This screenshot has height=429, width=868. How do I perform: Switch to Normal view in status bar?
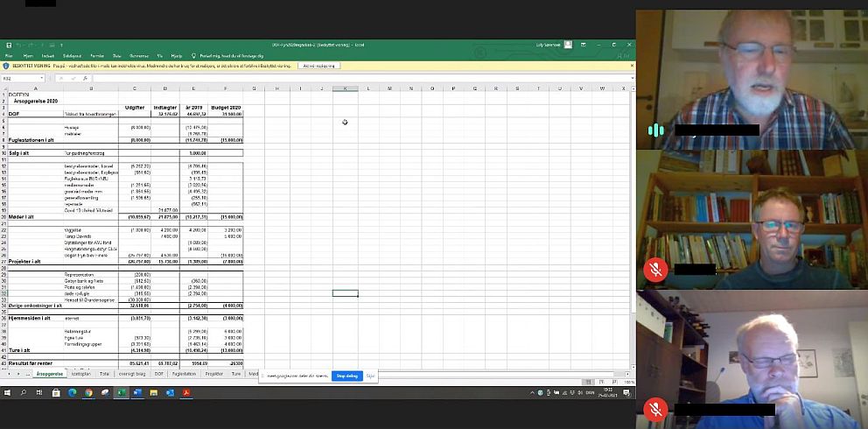point(590,382)
